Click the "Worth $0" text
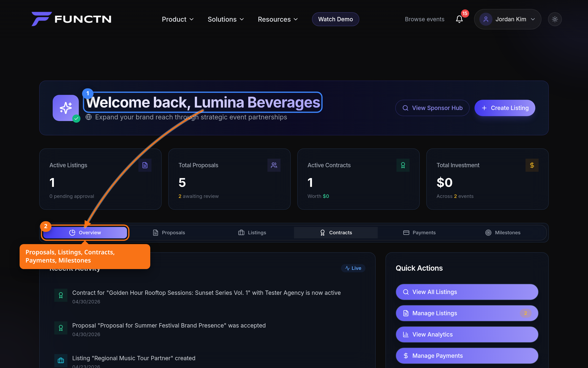588x368 pixels. 318,196
